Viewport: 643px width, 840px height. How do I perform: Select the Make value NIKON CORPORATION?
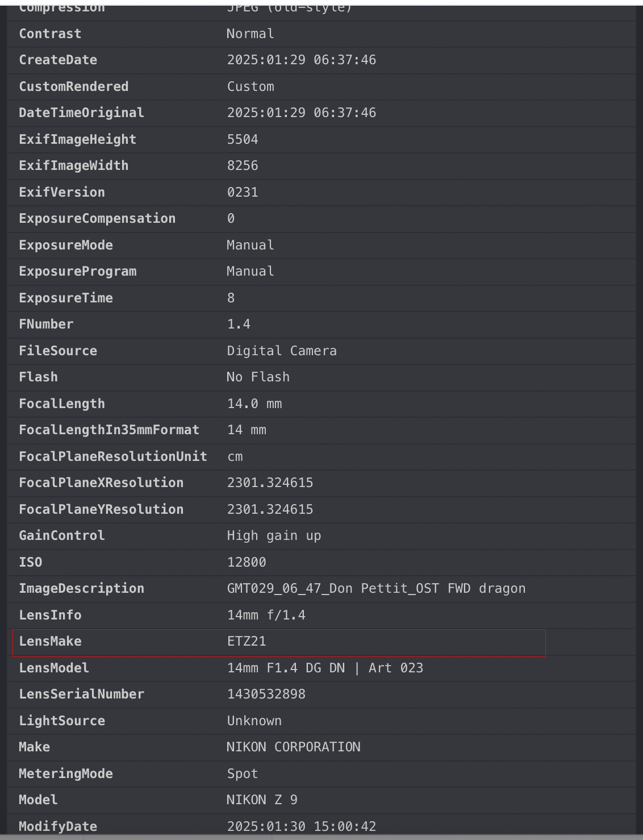(x=293, y=747)
